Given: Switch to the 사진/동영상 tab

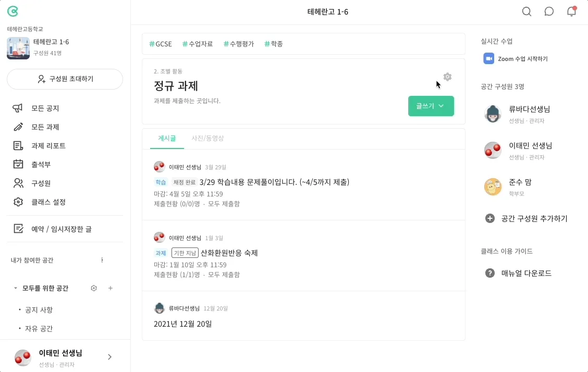Looking at the screenshot, I should pyautogui.click(x=207, y=139).
